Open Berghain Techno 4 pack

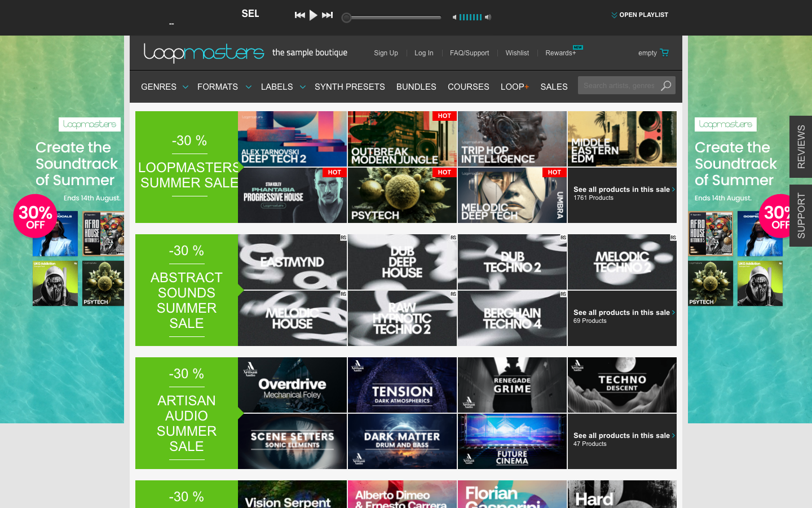tap(512, 318)
